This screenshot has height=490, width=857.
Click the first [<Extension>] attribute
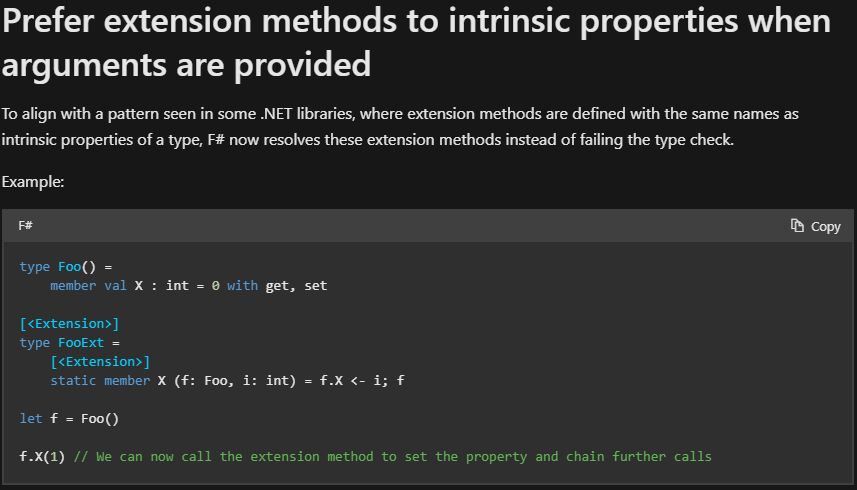pyautogui.click(x=69, y=323)
